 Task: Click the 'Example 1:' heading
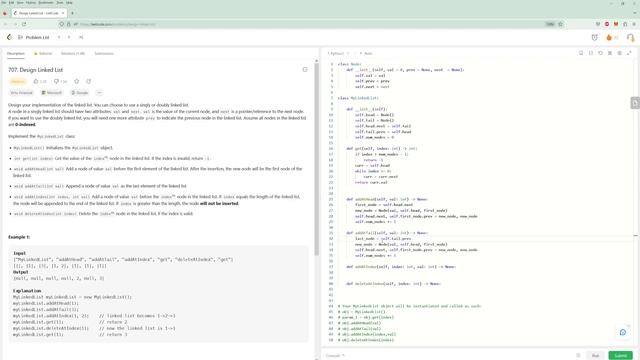[x=19, y=237]
